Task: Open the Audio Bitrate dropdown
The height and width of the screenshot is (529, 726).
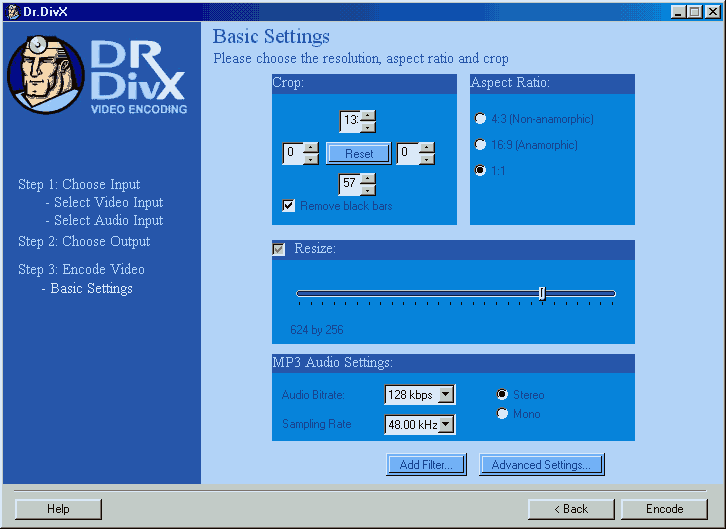Action: (446, 395)
